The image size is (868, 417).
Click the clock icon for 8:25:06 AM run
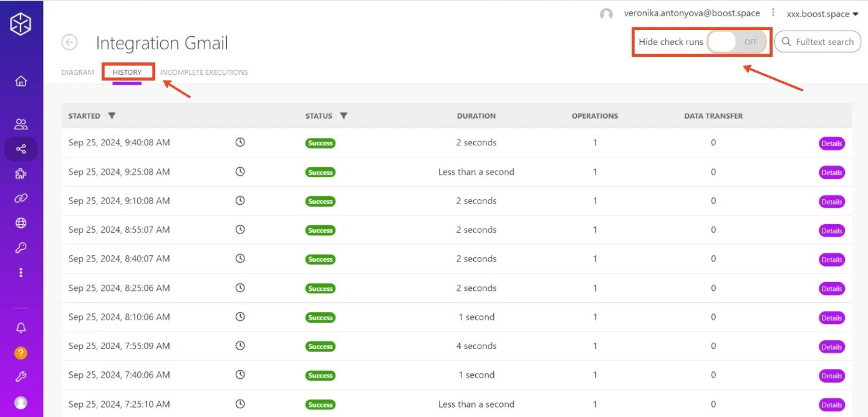(240, 288)
